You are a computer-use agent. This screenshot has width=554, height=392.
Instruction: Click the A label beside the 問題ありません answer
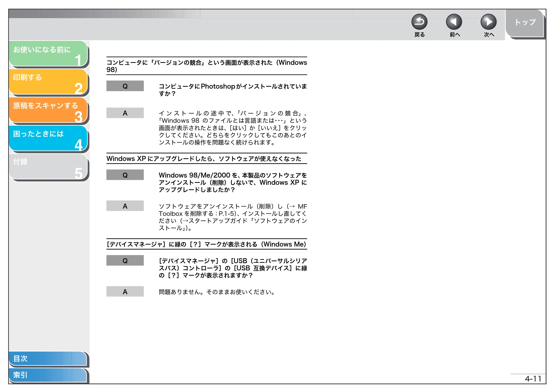coord(125,291)
